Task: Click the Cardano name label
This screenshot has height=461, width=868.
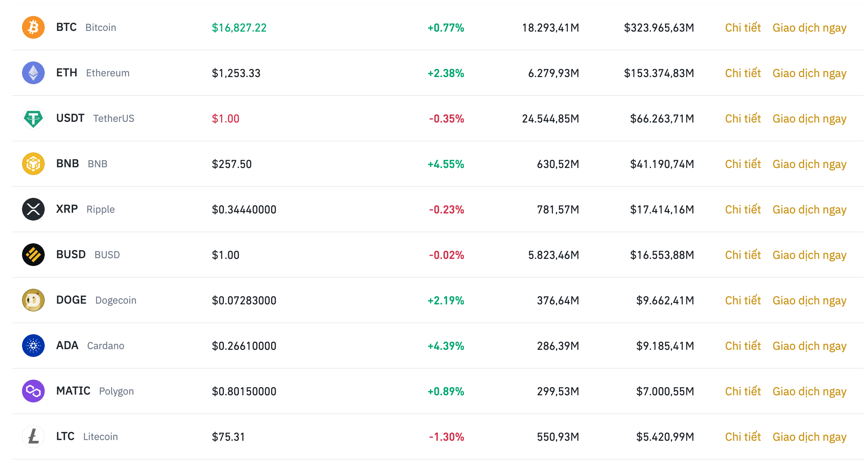Action: (x=106, y=346)
